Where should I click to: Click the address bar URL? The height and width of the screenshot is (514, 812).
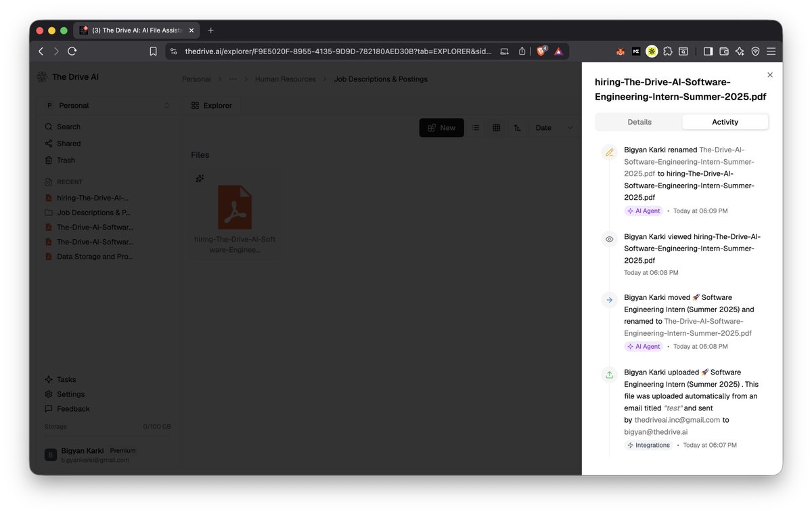[338, 51]
